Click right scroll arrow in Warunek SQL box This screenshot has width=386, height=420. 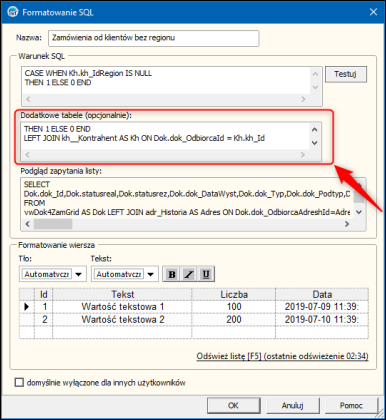(303, 99)
